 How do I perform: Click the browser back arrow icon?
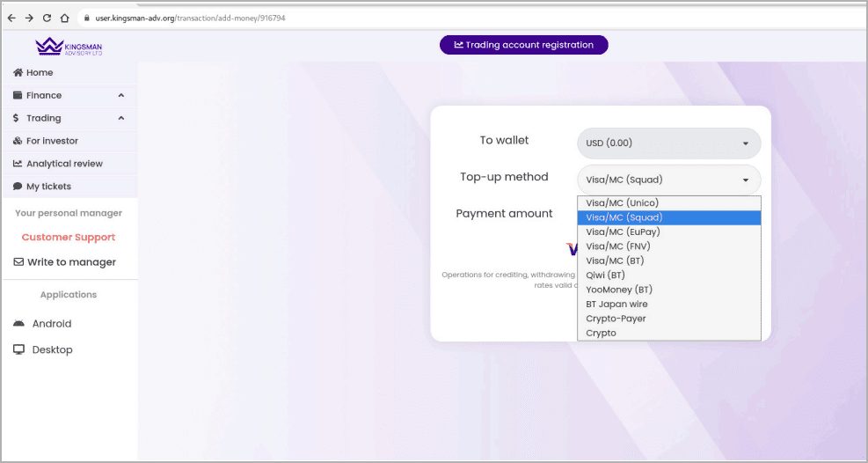click(x=11, y=18)
